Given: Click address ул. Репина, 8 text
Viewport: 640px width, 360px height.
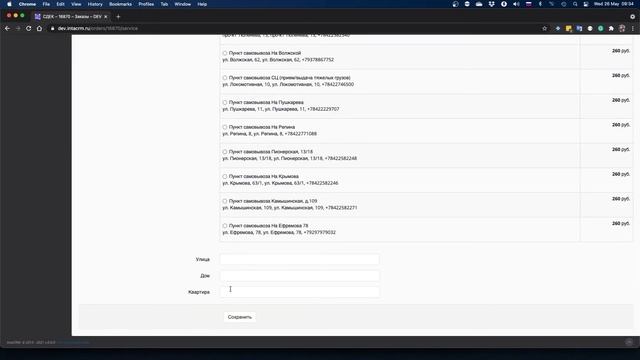Looking at the screenshot, I should point(269,134).
